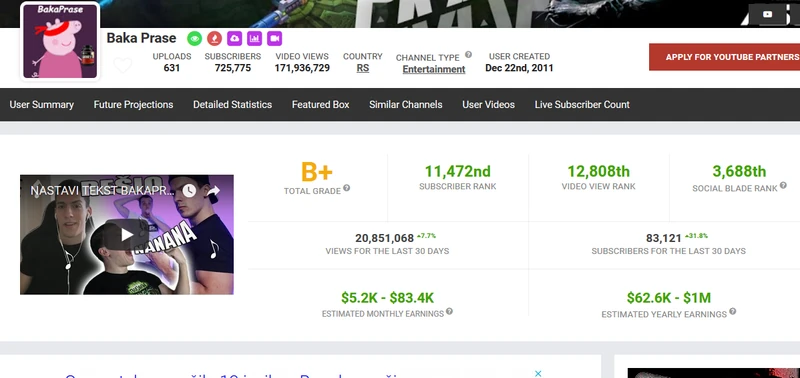Click the Apply for YouTube Partnership button
This screenshot has height=378, width=800.
tap(724, 57)
